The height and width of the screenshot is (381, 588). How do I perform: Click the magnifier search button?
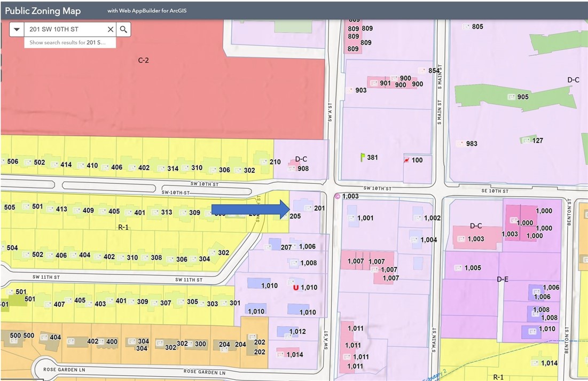click(x=123, y=29)
